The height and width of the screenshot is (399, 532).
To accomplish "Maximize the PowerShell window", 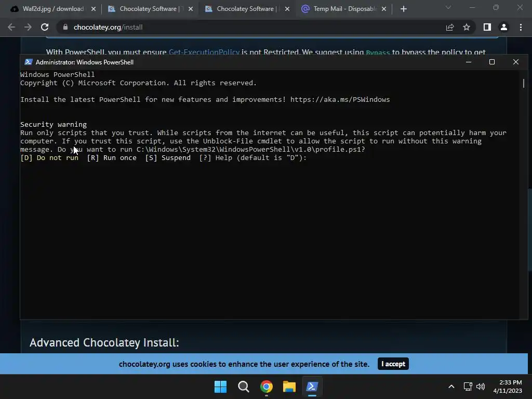I will coord(492,62).
